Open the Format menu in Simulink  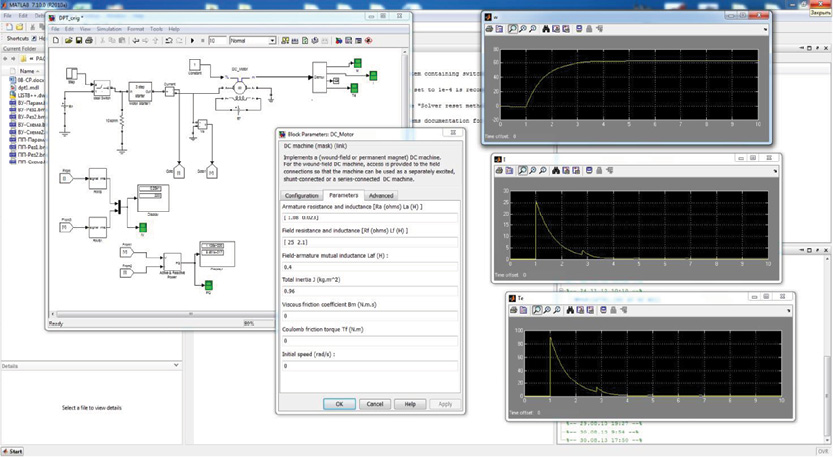pos(135,29)
